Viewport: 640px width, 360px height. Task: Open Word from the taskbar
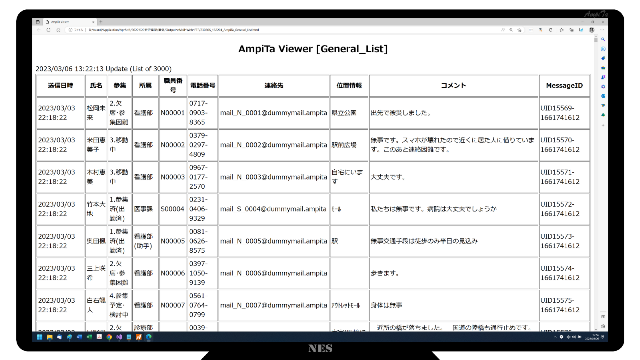[79, 337]
